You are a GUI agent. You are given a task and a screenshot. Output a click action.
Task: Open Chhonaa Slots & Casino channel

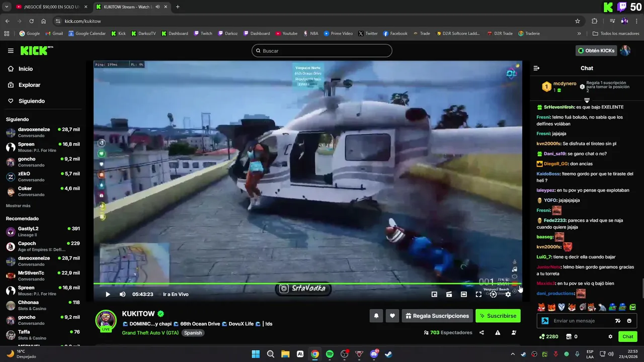coord(43,305)
